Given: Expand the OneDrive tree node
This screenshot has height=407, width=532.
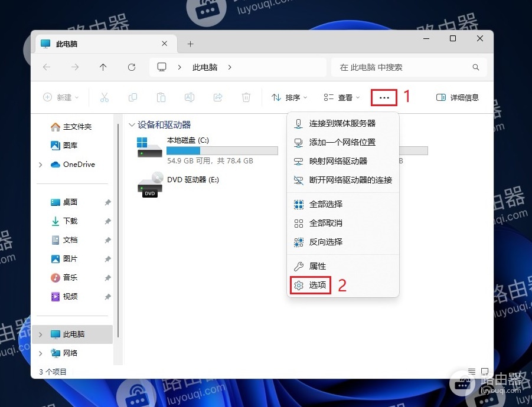Looking at the screenshot, I should [41, 165].
